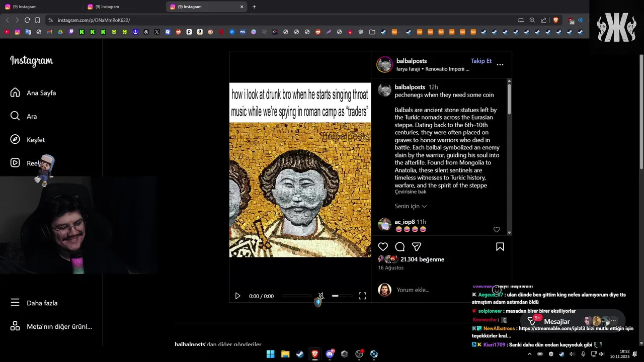Go back in browser history
The height and width of the screenshot is (362, 644).
[7, 20]
